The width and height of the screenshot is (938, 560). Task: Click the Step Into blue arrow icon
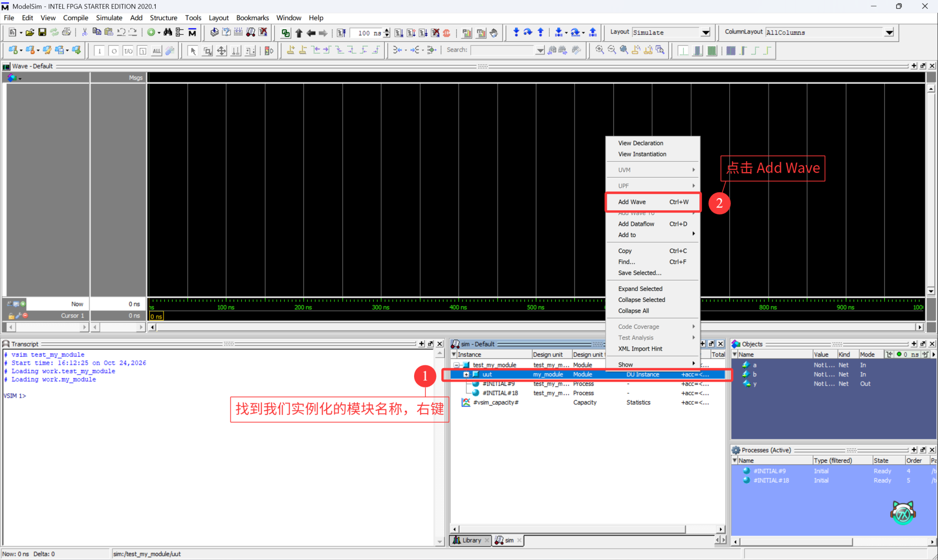(516, 33)
